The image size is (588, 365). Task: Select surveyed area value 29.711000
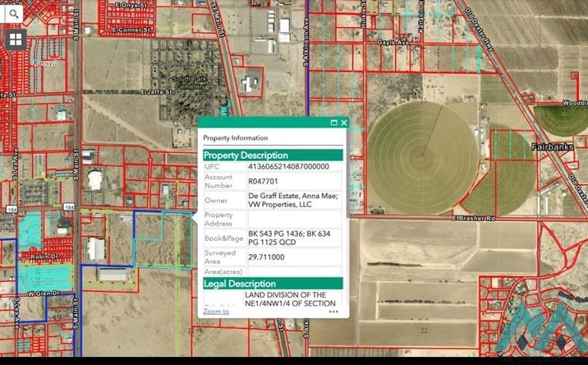pyautogui.click(x=266, y=257)
